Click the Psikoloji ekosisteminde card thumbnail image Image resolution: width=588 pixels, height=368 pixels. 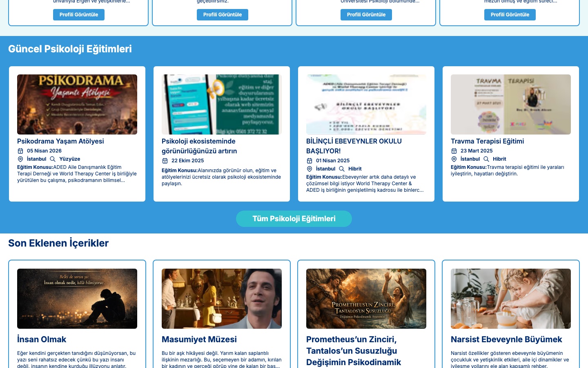(222, 104)
